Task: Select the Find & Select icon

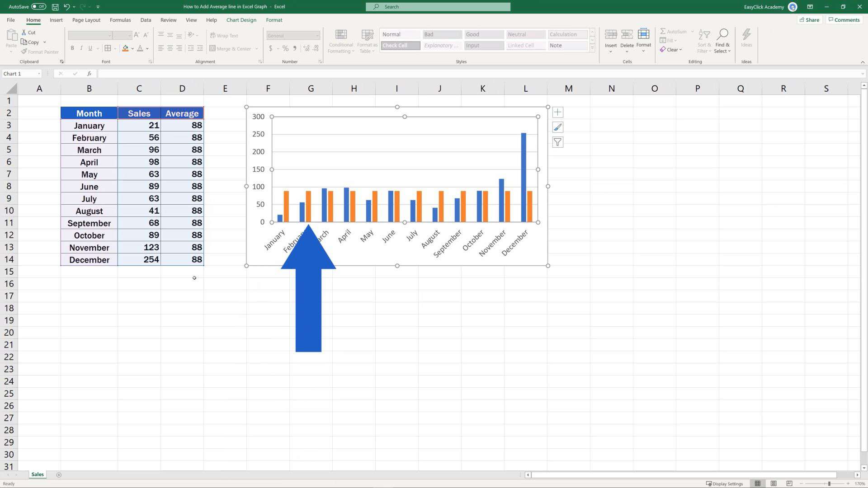Action: [722, 41]
